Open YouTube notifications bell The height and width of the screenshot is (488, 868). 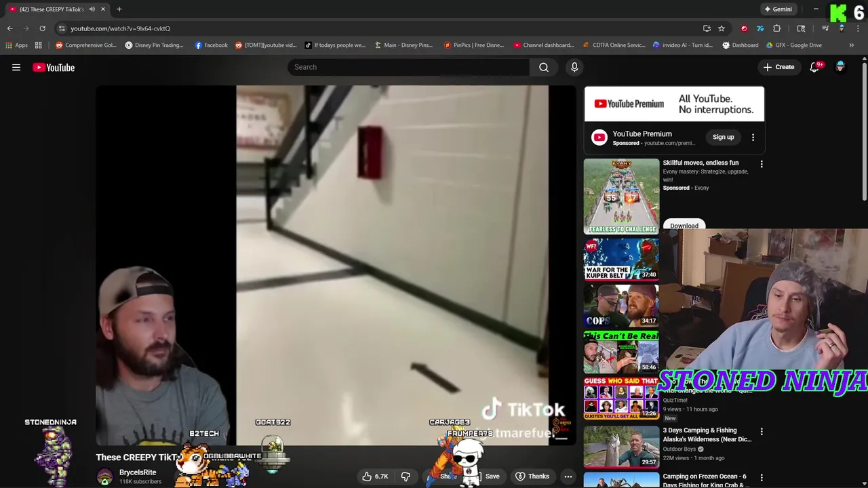point(815,67)
